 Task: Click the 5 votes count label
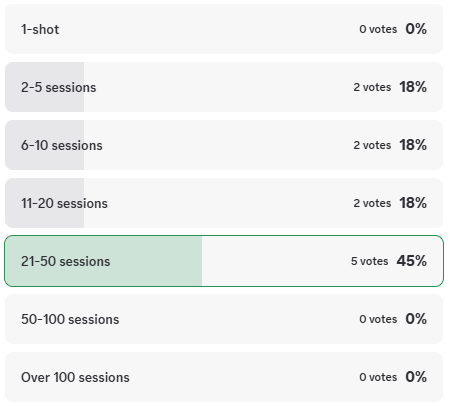[x=369, y=261]
